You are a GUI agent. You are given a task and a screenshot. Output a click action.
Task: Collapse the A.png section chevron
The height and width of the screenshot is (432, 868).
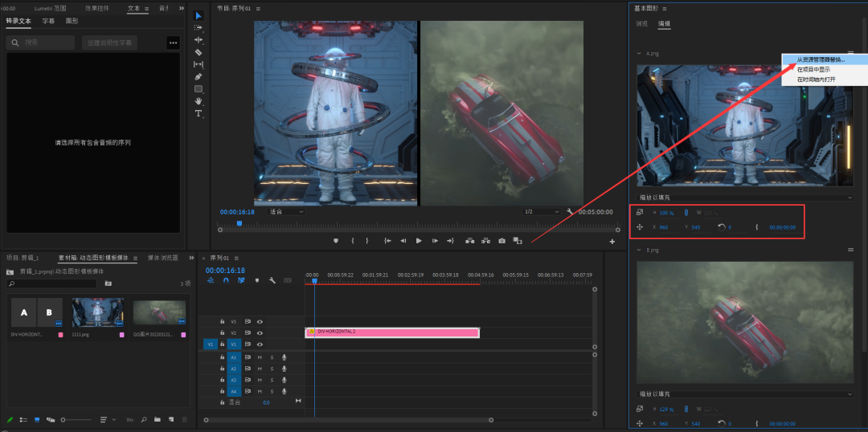click(640, 54)
